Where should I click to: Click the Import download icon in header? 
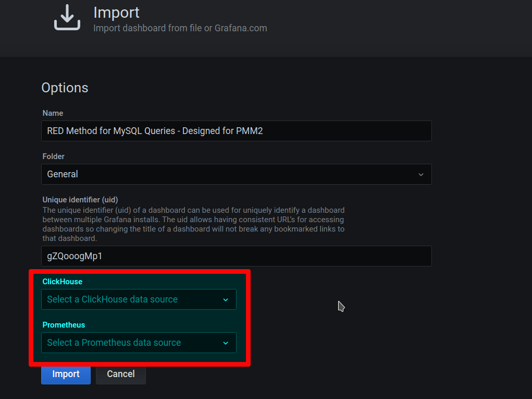67,18
